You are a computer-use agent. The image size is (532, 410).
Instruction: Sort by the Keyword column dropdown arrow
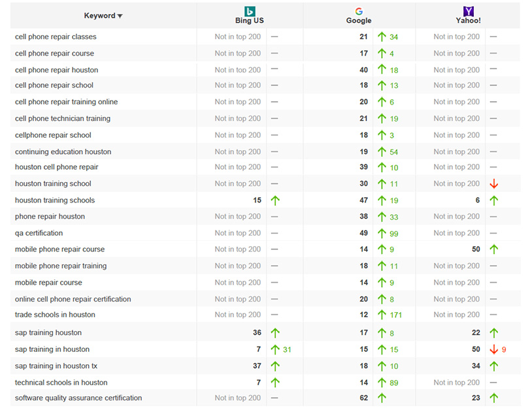120,16
